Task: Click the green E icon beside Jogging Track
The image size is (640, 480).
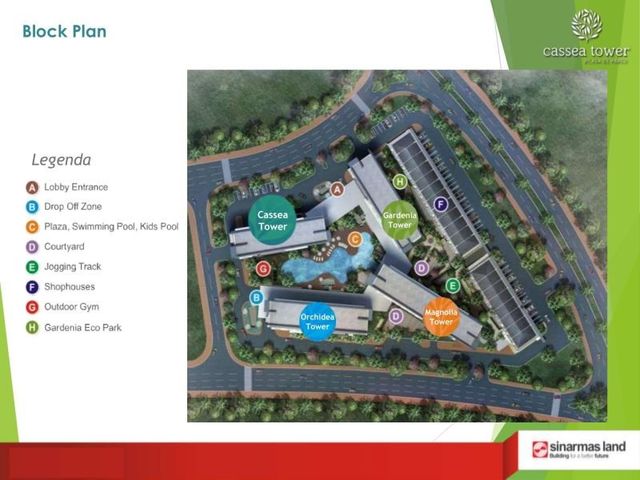Action: click(32, 267)
